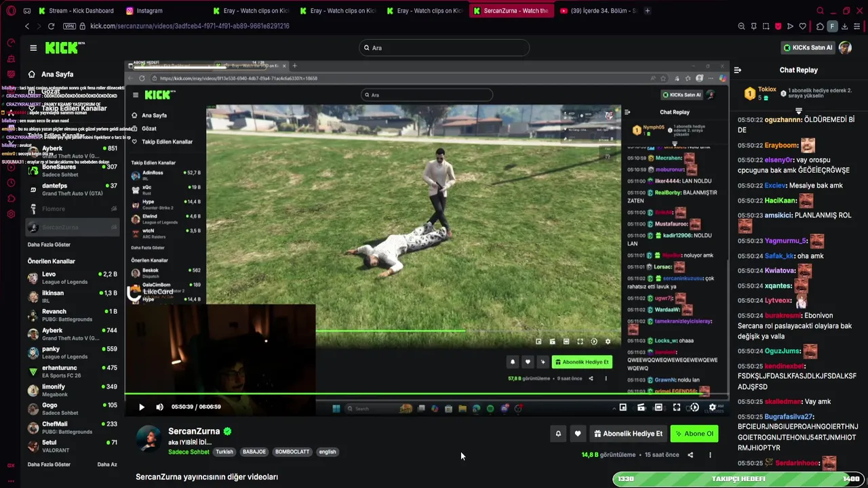The height and width of the screenshot is (488, 868).
Task: Open Revanch channel in recommended list
Action: tap(73, 315)
